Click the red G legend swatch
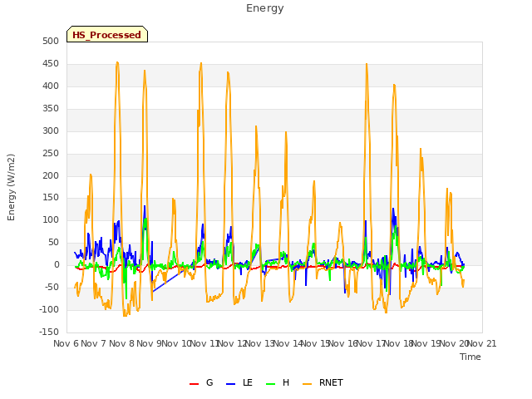Screen dimensions: 532x399 pyautogui.click(x=194, y=384)
